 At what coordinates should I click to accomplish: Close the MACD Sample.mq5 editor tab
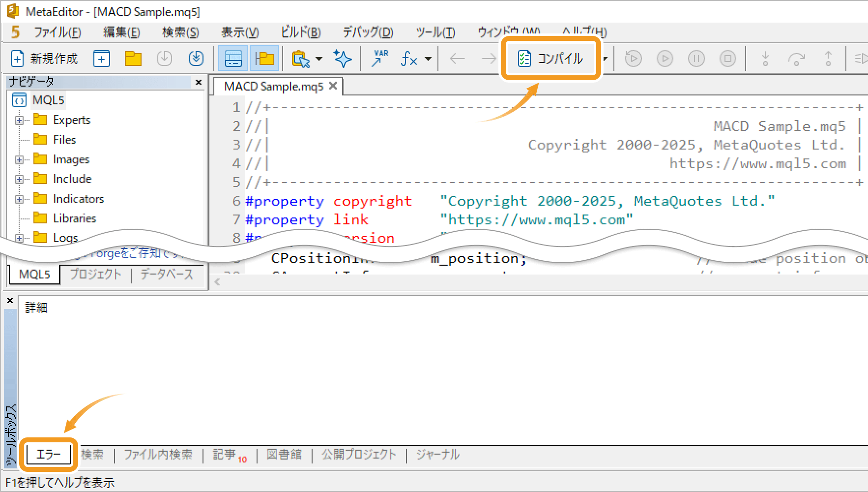(x=333, y=86)
